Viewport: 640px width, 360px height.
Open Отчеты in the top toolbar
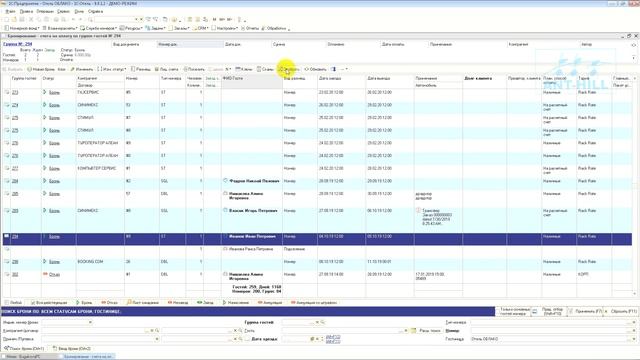[250, 28]
